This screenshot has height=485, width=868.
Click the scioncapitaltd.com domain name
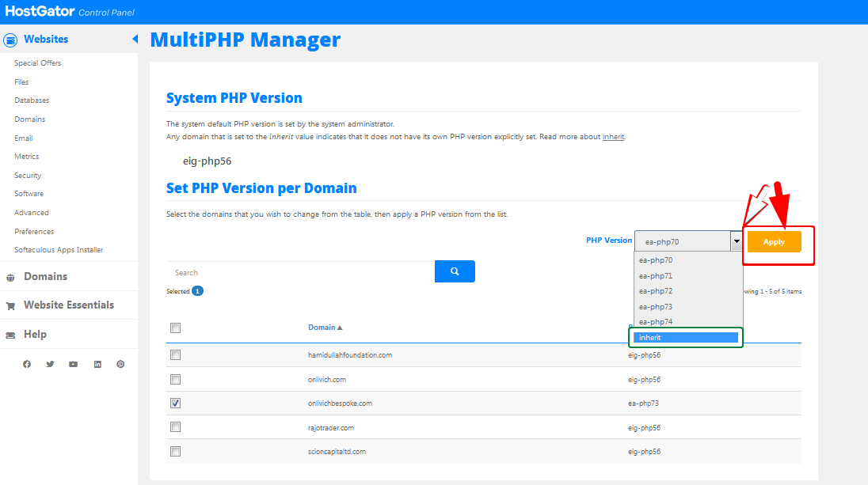point(337,451)
